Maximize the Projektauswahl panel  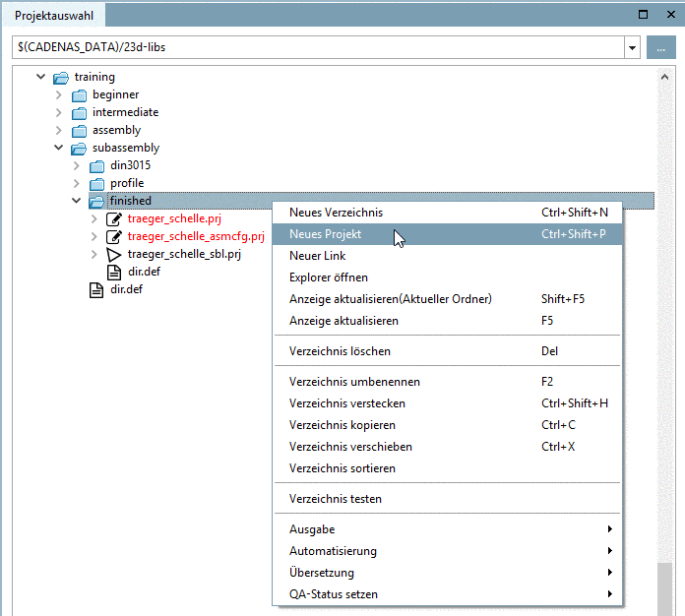pyautogui.click(x=643, y=15)
